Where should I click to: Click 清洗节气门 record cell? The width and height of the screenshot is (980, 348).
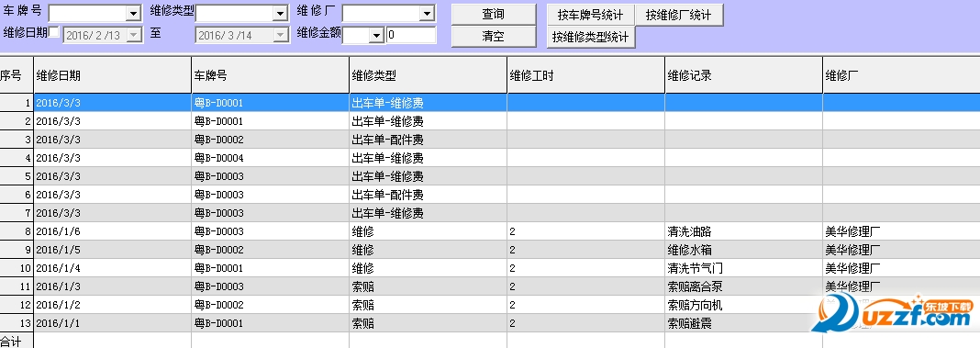click(744, 268)
